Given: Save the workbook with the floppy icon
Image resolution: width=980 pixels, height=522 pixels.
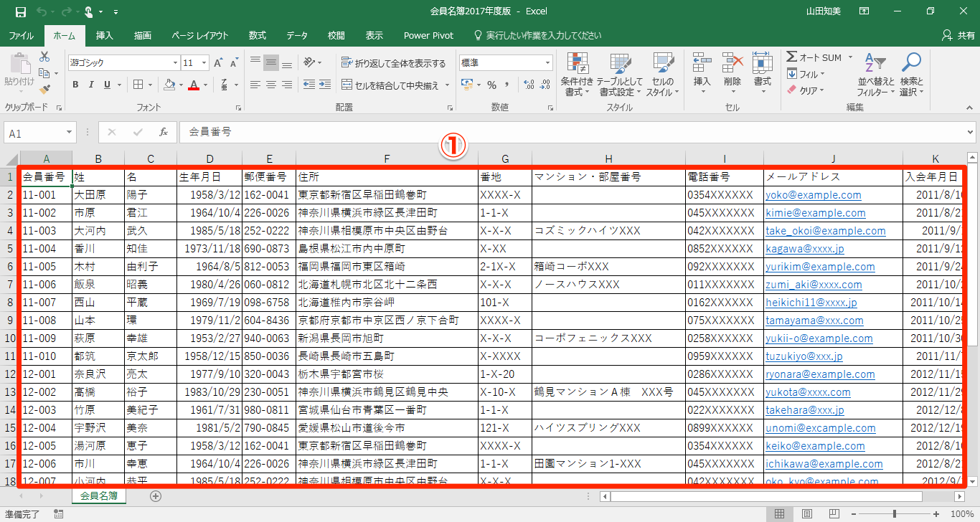Looking at the screenshot, I should click(21, 11).
